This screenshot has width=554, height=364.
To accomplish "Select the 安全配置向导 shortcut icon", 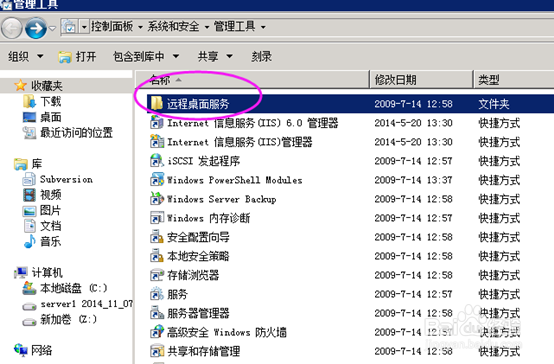I will click(x=157, y=237).
